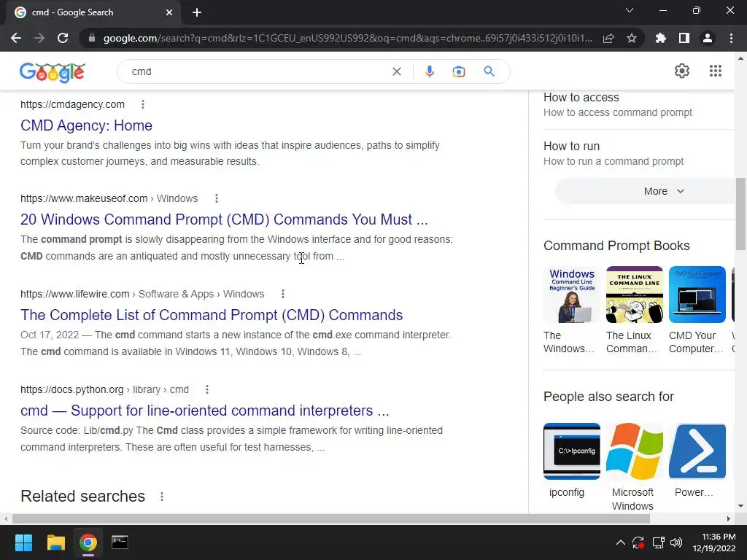
Task: Show hidden system tray icons
Action: [620, 542]
